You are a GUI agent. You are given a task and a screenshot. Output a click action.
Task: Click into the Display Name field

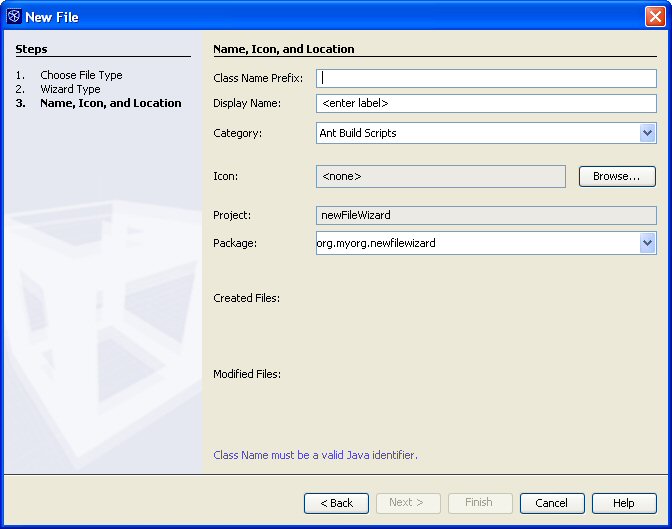click(x=486, y=103)
